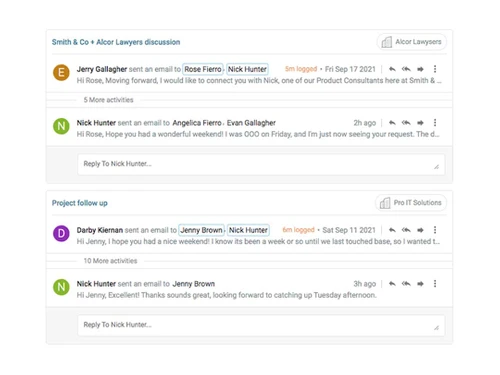The height and width of the screenshot is (375, 500).
Task: Reply all on Nick Hunter's 3h ago email
Action: (406, 284)
